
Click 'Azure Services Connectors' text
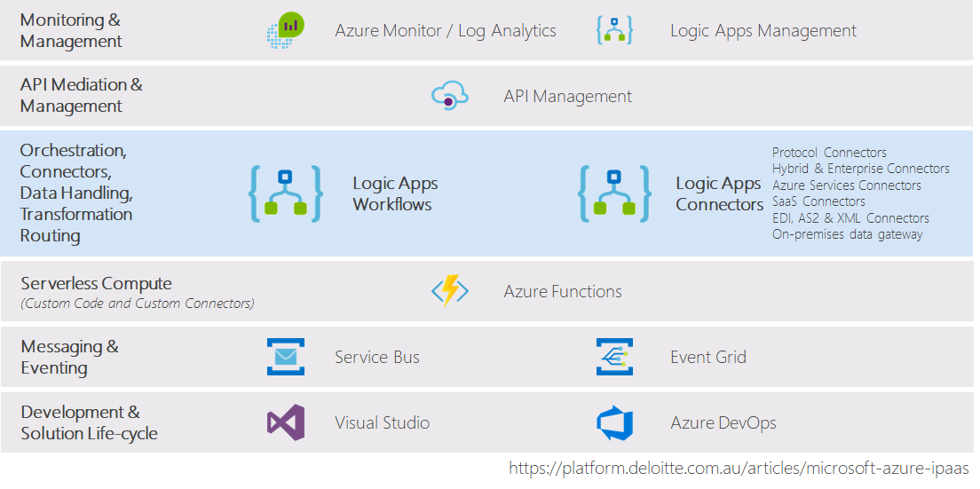[846, 185]
